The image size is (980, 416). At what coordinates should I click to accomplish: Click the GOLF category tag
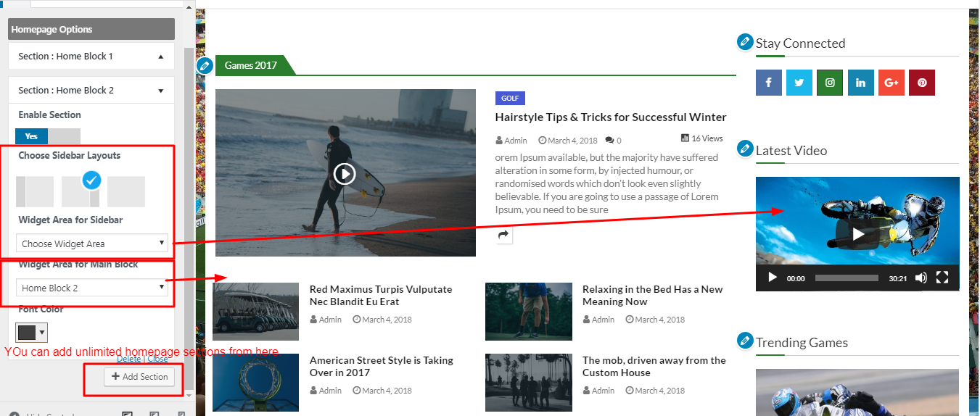(510, 99)
